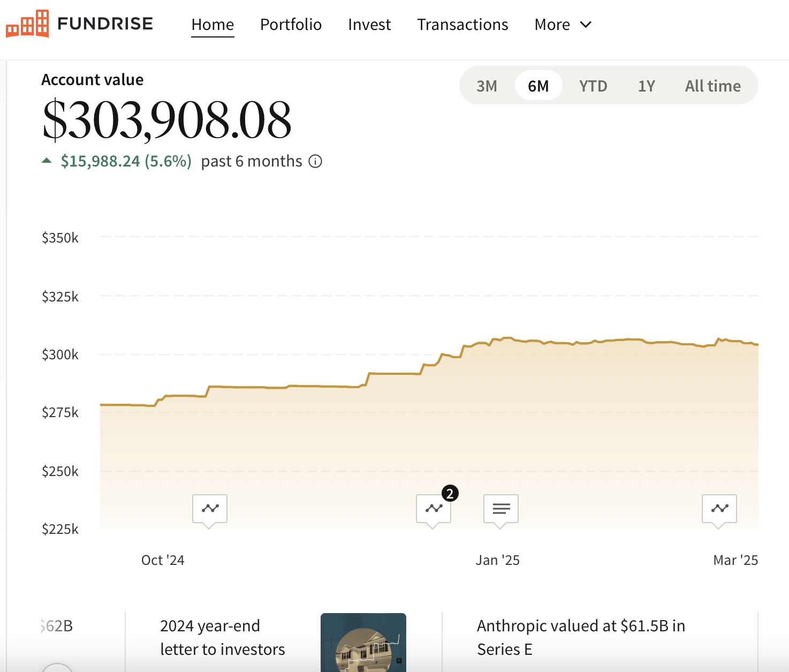789x672 pixels.
Task: Open the Invest page
Action: [x=369, y=25]
